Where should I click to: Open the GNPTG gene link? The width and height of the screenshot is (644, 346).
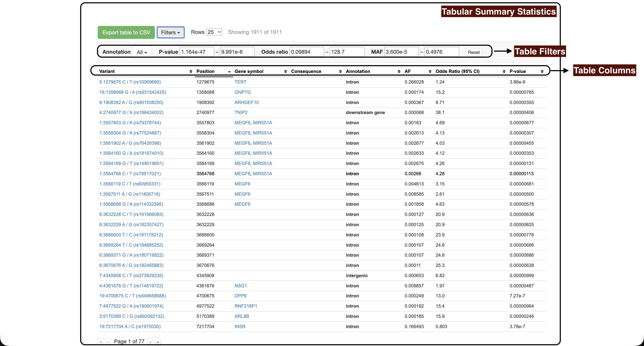click(x=243, y=92)
